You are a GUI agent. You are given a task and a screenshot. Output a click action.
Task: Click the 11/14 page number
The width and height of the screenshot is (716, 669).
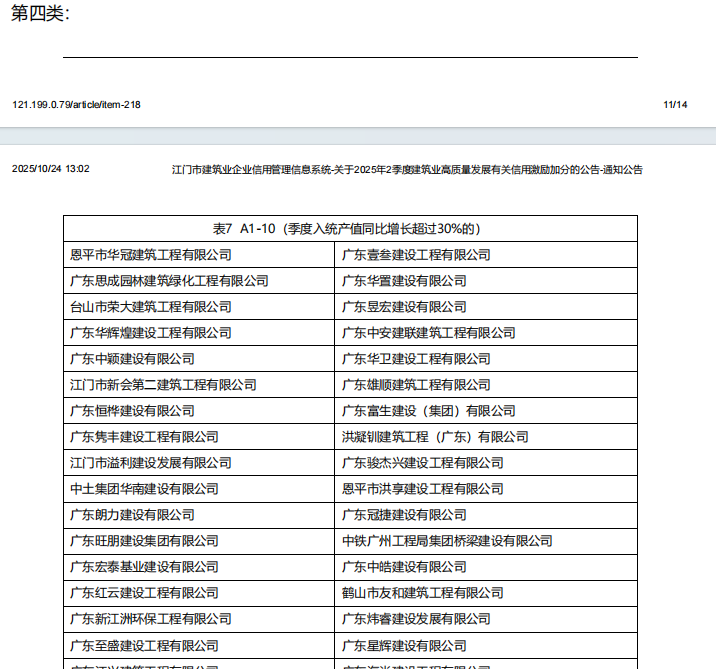[x=675, y=105]
